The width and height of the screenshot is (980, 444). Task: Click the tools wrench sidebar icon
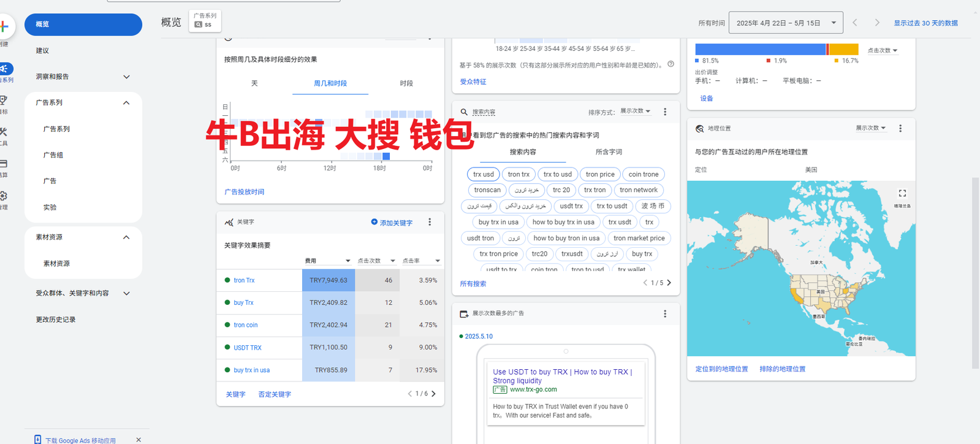click(3, 132)
